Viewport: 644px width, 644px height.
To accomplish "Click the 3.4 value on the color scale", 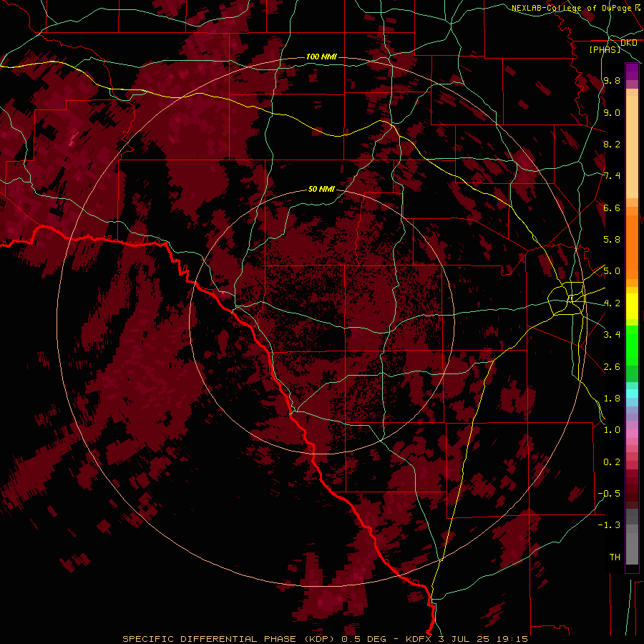I will (612, 335).
